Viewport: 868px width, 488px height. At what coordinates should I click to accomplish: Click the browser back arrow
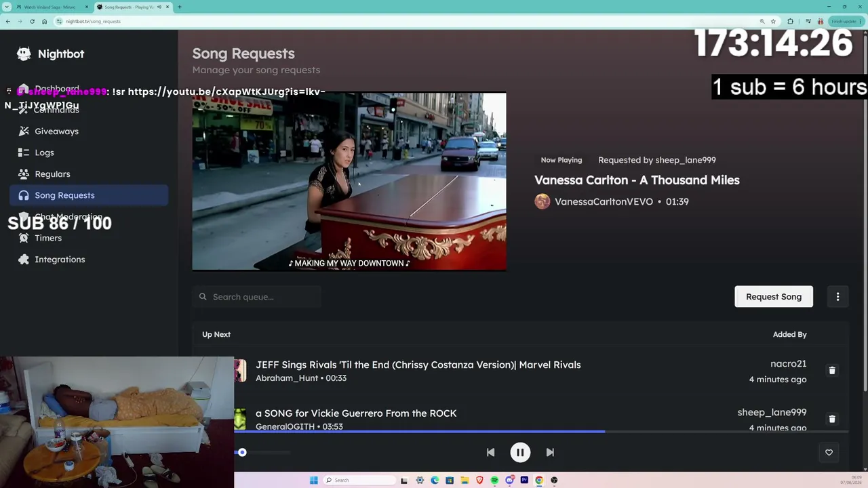pos(7,21)
